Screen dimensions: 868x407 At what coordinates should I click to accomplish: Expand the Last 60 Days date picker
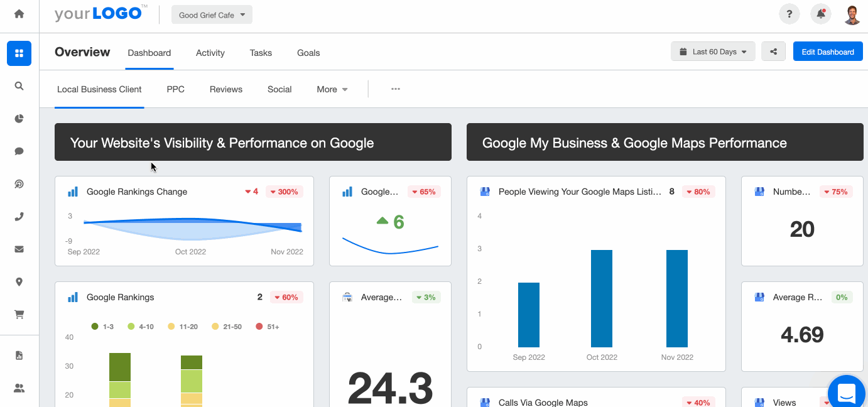tap(713, 52)
